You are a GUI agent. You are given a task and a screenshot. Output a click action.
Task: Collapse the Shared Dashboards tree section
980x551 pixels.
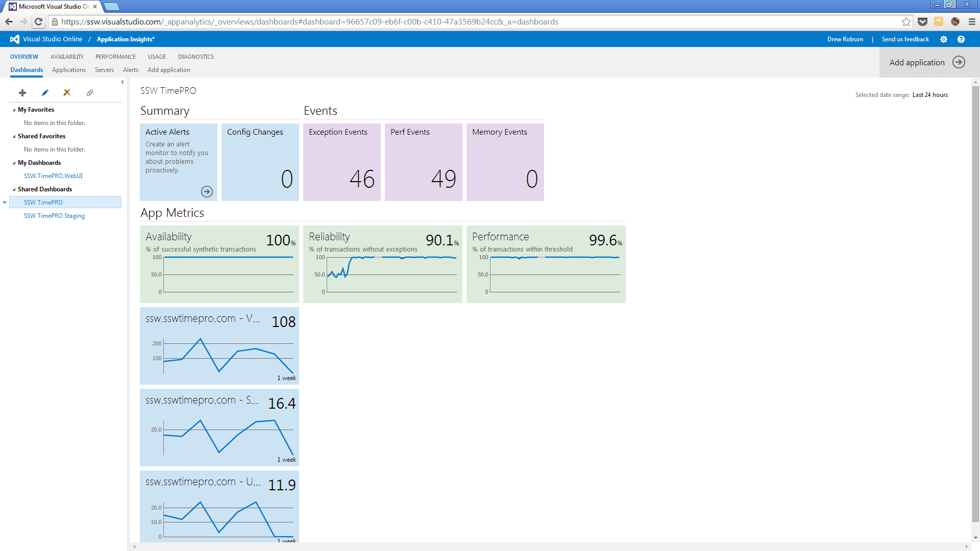click(x=14, y=189)
